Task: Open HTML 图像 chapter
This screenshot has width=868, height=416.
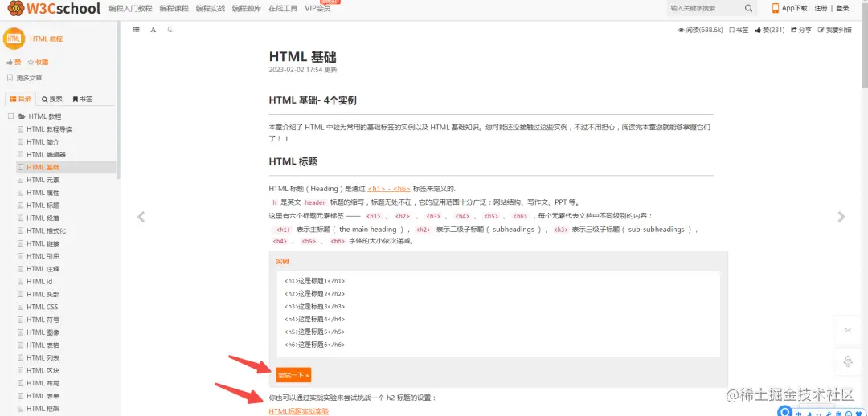Action: (43, 333)
